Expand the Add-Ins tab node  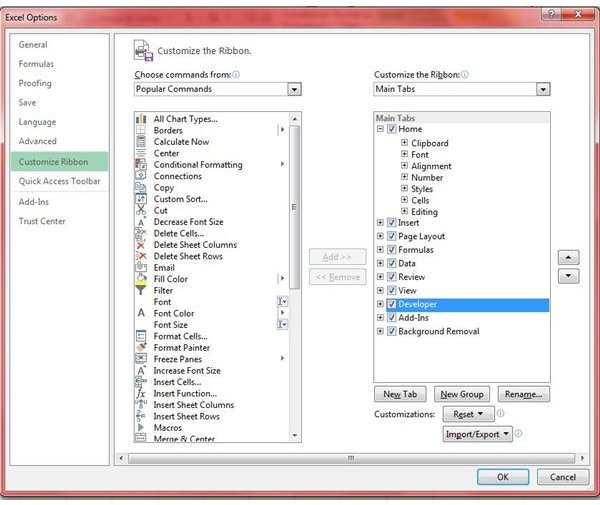pyautogui.click(x=380, y=318)
